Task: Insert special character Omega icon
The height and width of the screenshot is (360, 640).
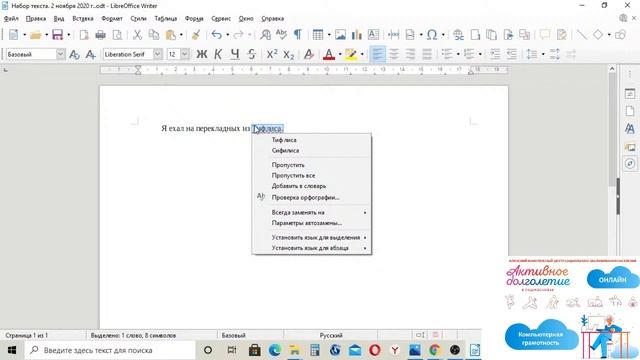Action: (x=432, y=35)
